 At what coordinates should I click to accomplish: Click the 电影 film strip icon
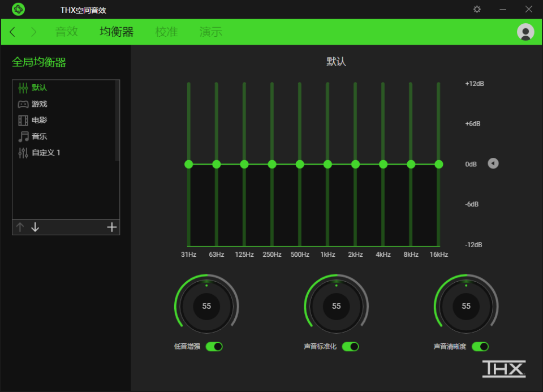23,120
